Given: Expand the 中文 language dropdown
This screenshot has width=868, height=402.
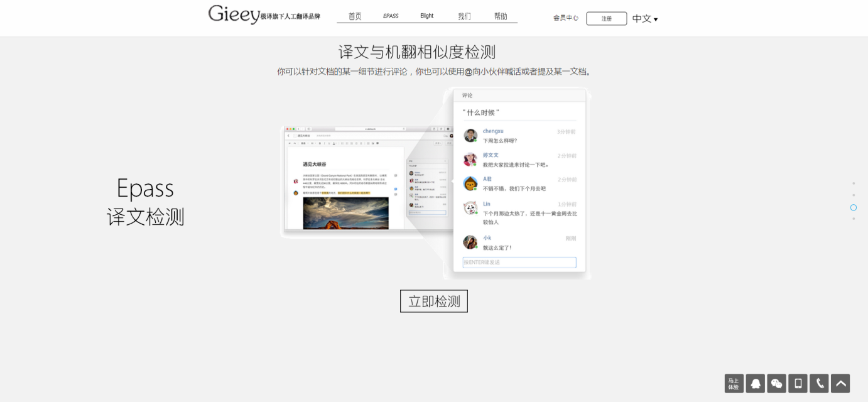Looking at the screenshot, I should tap(645, 19).
